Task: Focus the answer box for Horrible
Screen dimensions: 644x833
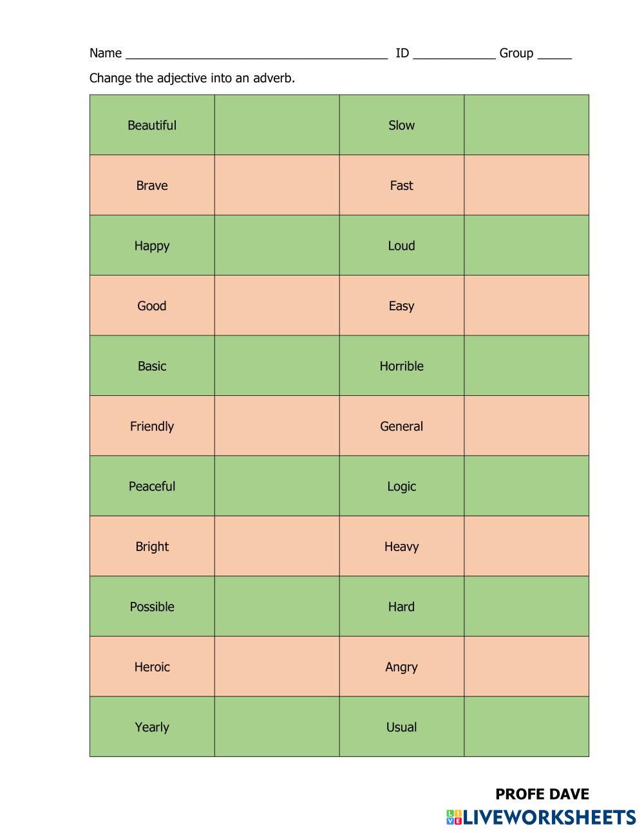Action: pyautogui.click(x=526, y=366)
